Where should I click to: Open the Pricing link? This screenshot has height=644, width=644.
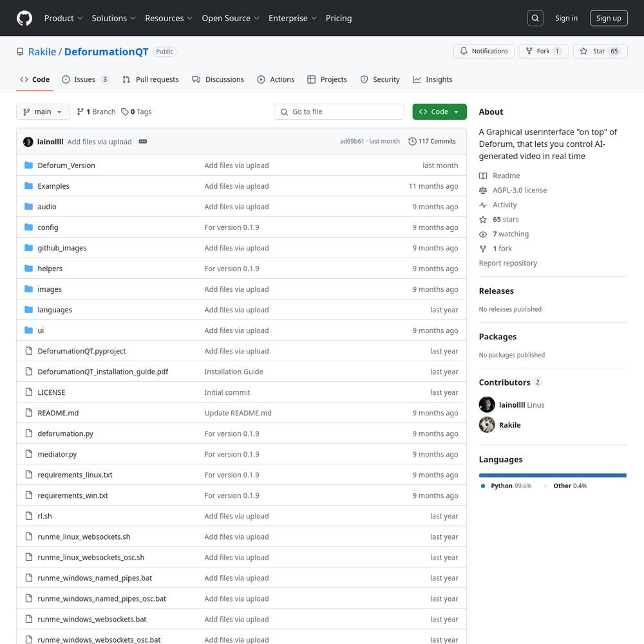(x=339, y=18)
